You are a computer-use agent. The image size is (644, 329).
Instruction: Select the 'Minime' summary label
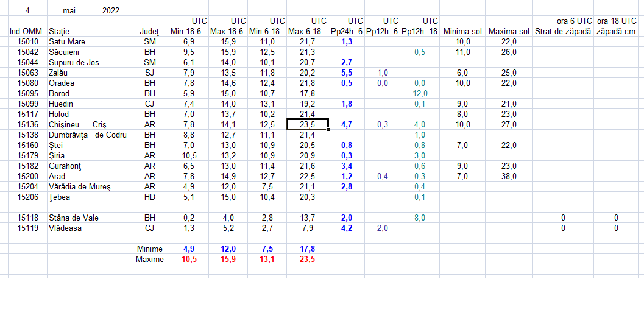click(x=149, y=249)
